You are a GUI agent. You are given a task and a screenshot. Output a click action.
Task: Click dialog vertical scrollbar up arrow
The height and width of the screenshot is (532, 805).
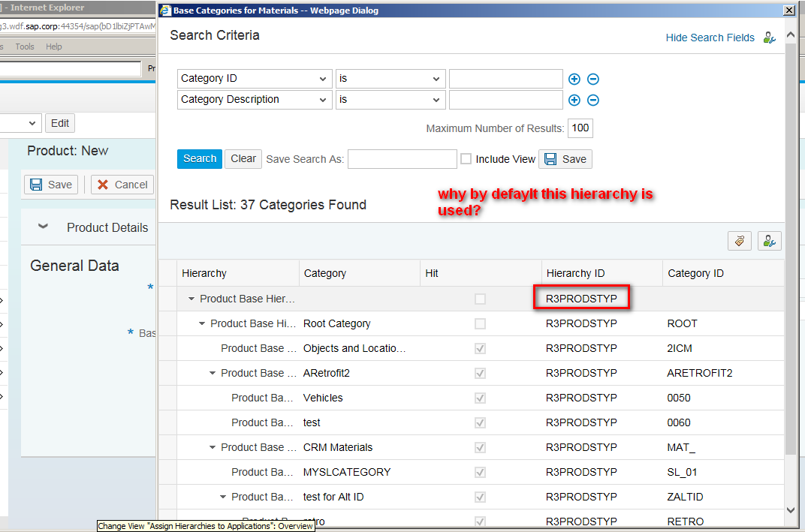[791, 35]
